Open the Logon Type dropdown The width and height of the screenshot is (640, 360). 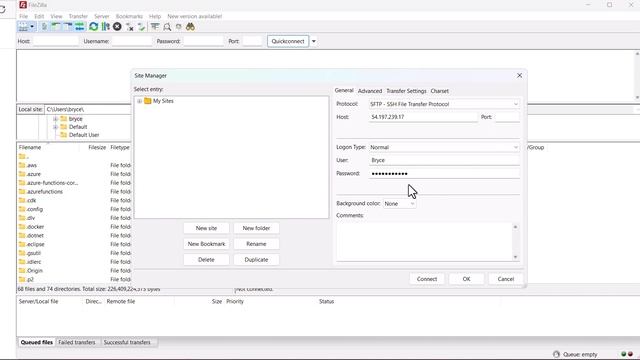[444, 147]
